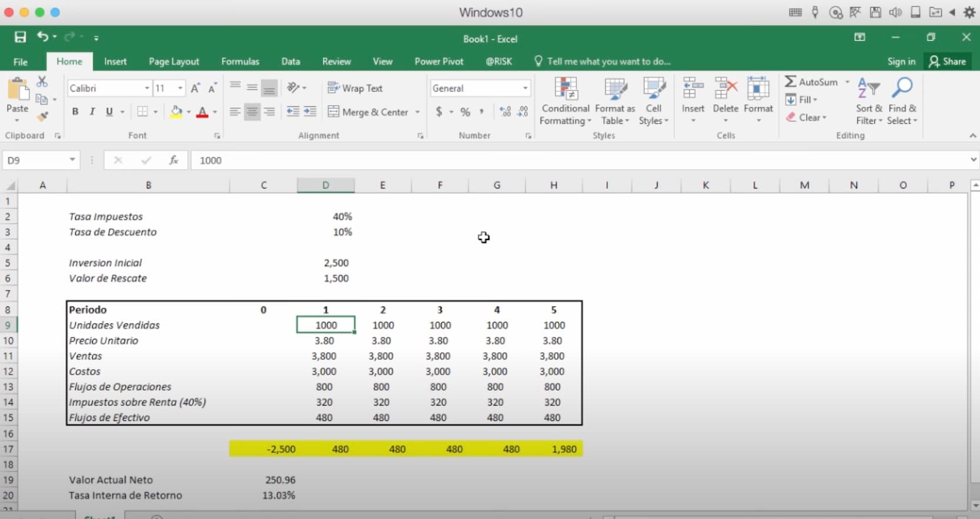Click the Percent Style icon
This screenshot has width=980, height=519.
coord(465,112)
